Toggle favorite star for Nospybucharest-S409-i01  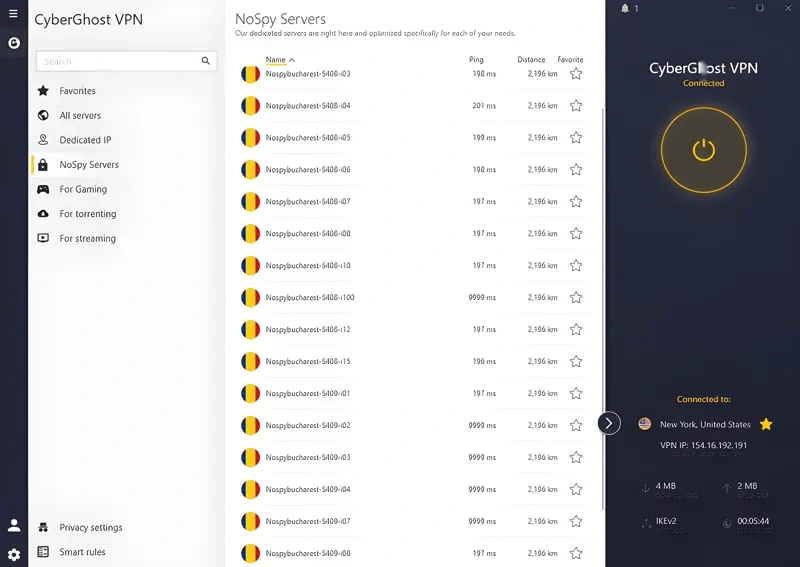click(x=576, y=394)
